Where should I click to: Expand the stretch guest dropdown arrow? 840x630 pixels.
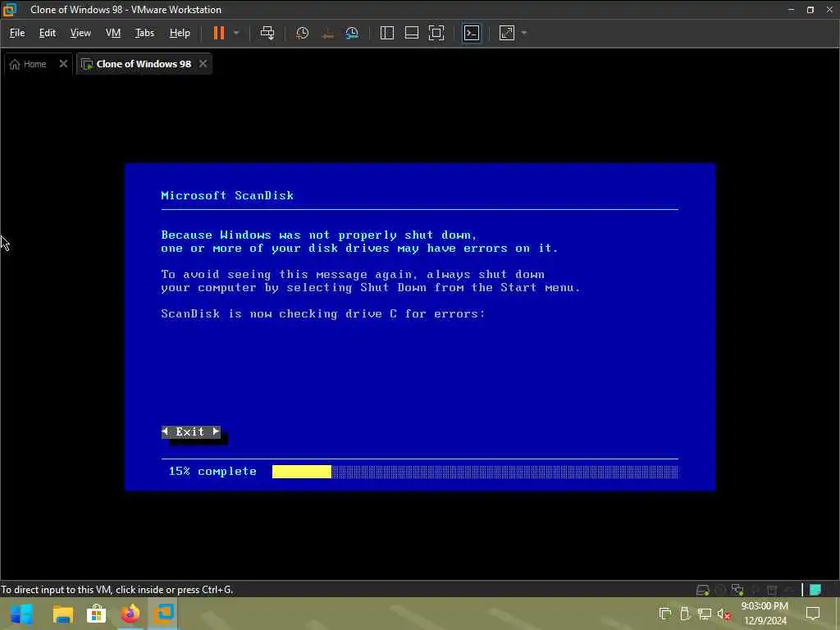pyautogui.click(x=524, y=33)
